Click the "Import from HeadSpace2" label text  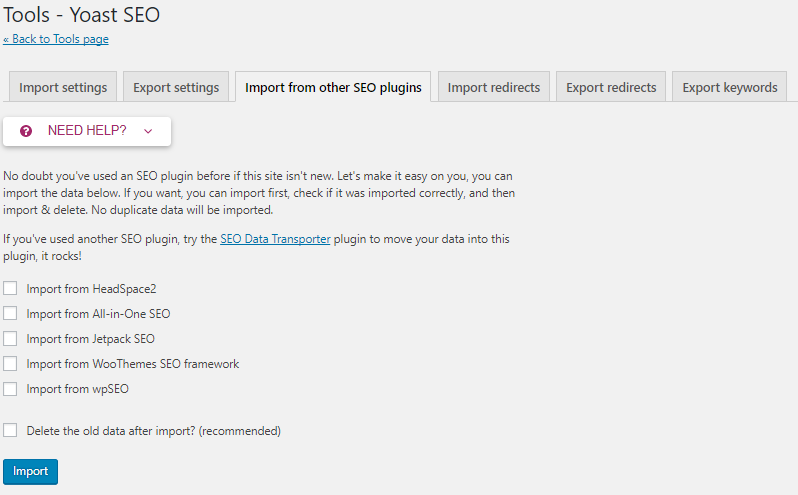pos(91,289)
